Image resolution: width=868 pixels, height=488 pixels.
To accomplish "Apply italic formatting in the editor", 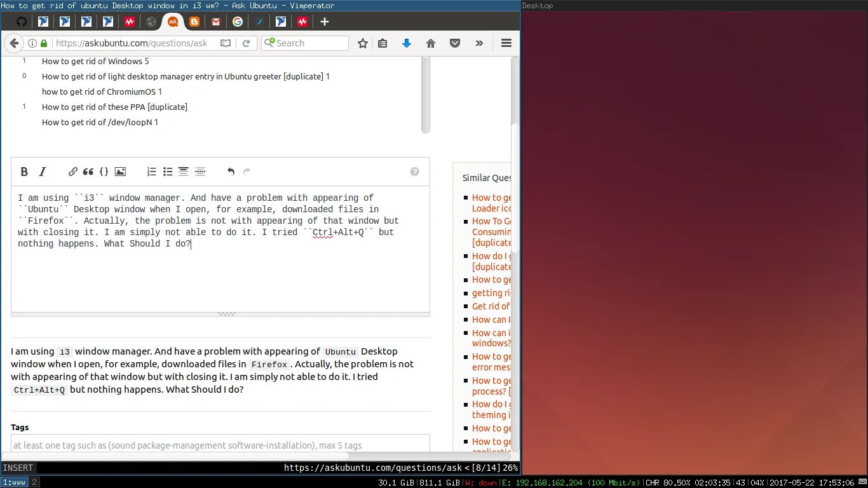I will coord(43,172).
